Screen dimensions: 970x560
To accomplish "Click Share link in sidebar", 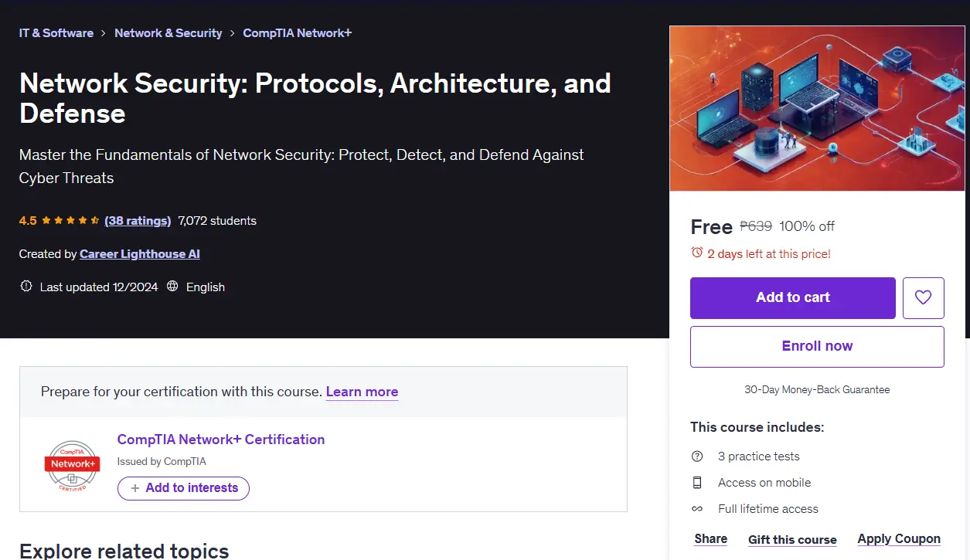I will pos(711,539).
